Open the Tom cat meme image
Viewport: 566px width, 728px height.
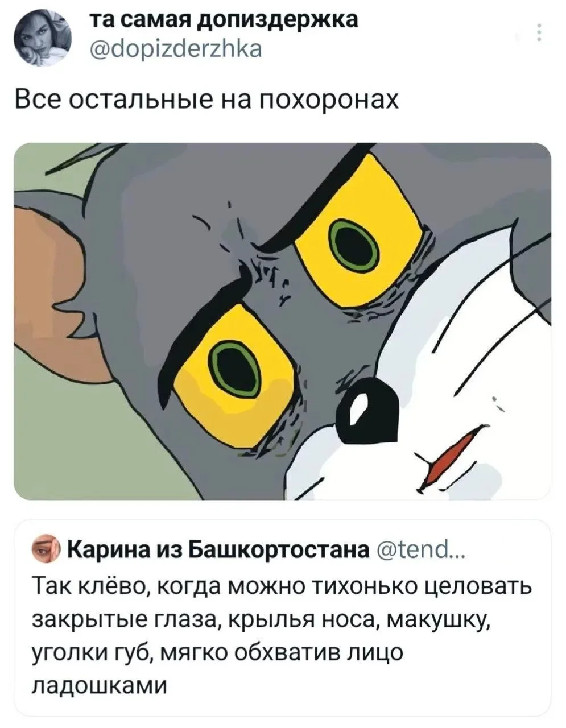(x=283, y=321)
